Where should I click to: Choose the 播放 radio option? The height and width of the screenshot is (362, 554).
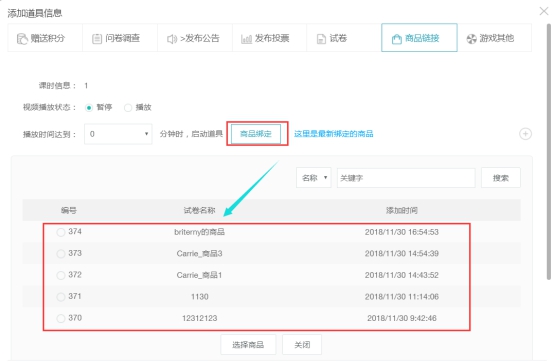[128, 107]
